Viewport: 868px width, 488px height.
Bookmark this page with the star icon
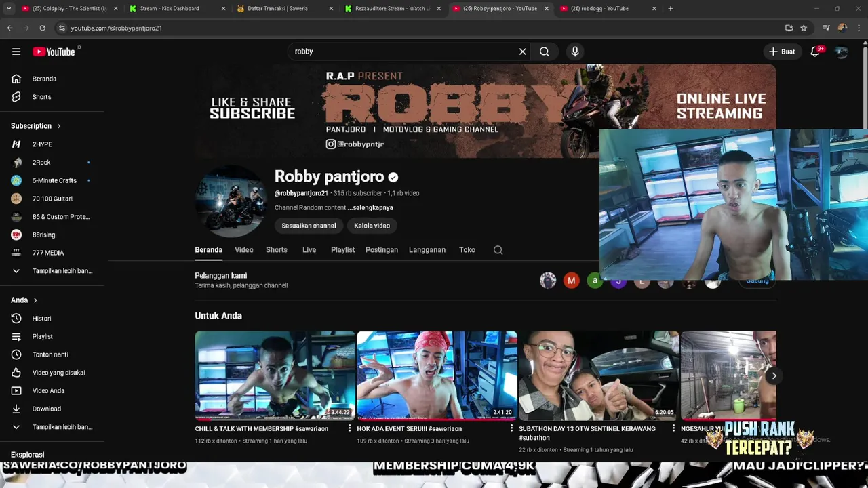coord(804,28)
